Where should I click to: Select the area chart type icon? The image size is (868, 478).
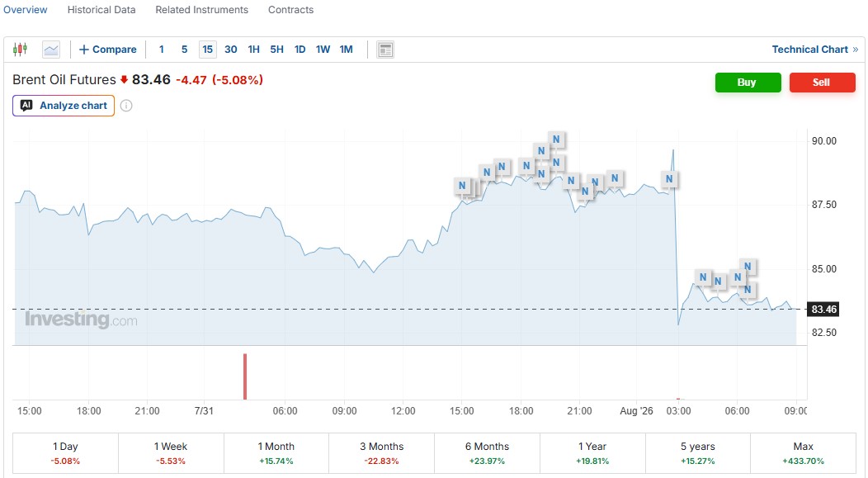pyautogui.click(x=51, y=50)
